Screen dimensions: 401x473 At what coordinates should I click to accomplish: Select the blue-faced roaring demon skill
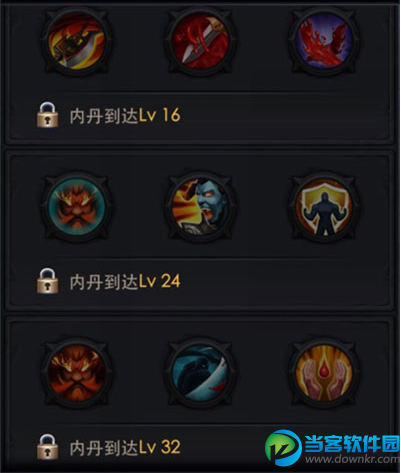200,207
